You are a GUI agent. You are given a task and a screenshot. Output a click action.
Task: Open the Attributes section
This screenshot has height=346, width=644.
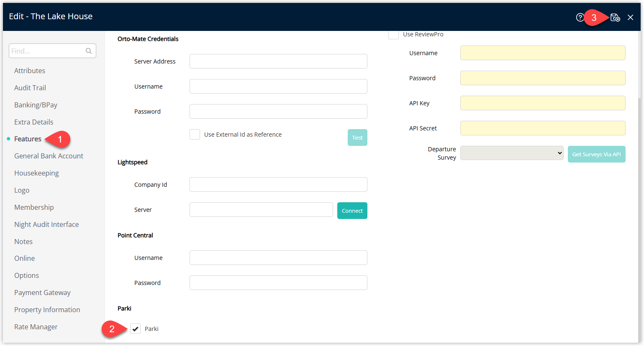click(30, 71)
